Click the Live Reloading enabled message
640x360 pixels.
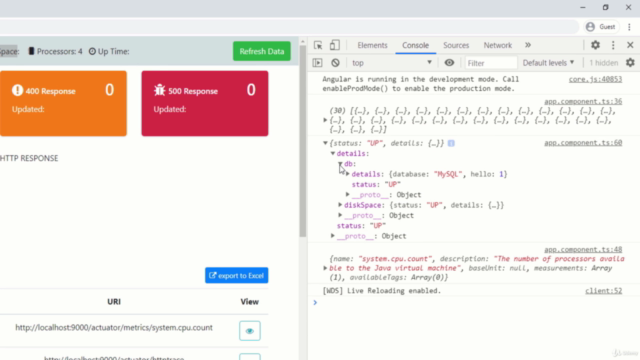click(x=382, y=291)
